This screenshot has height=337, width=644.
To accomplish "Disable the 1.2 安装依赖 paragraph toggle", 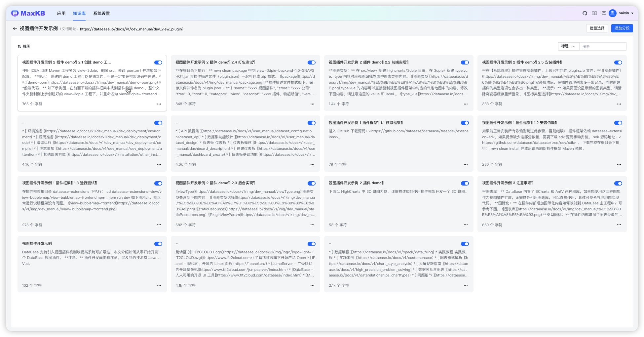I will click(x=618, y=123).
